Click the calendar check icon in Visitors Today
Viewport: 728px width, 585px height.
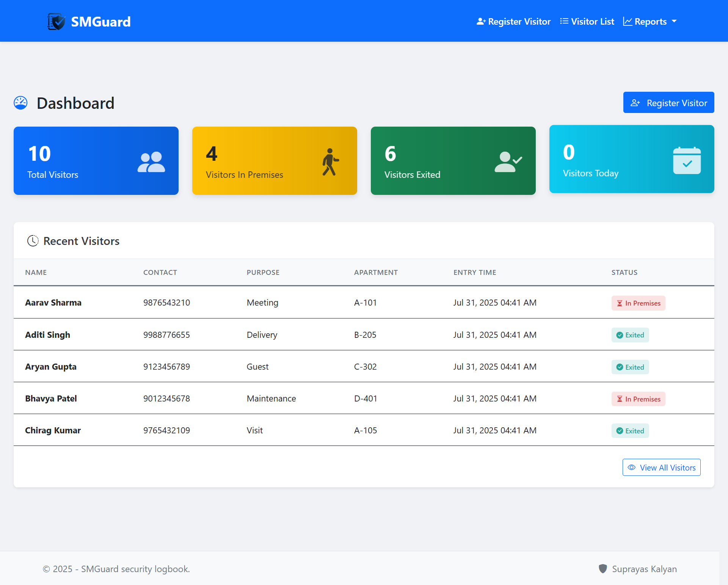pyautogui.click(x=687, y=160)
